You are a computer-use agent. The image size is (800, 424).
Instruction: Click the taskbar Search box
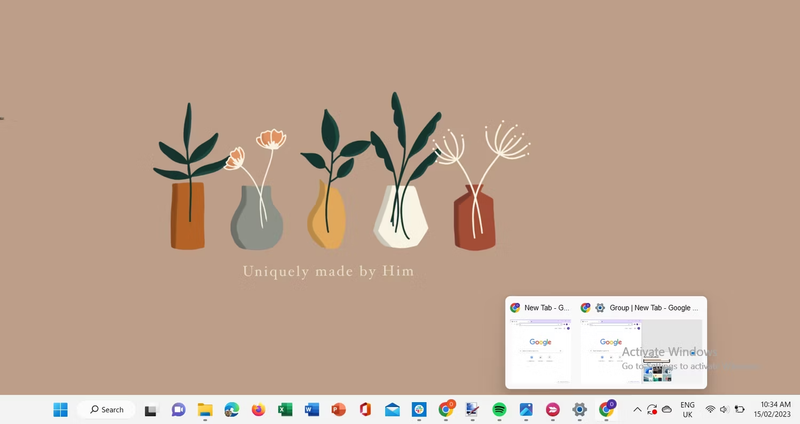[106, 409]
